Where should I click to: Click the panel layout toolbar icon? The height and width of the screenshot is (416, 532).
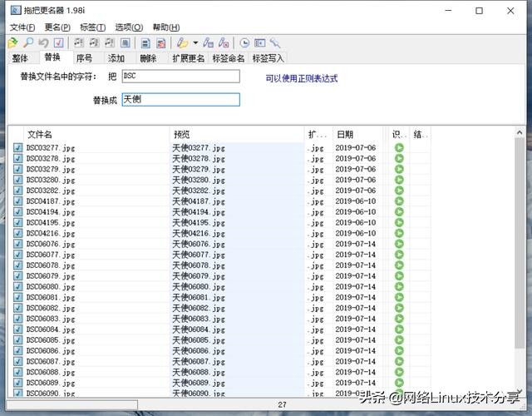[260, 42]
